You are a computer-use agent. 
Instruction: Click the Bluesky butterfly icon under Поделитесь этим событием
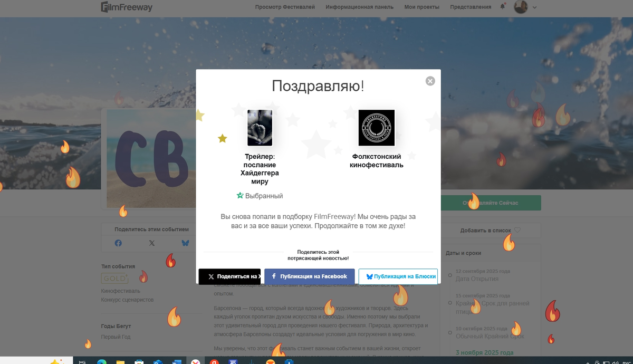pos(185,243)
